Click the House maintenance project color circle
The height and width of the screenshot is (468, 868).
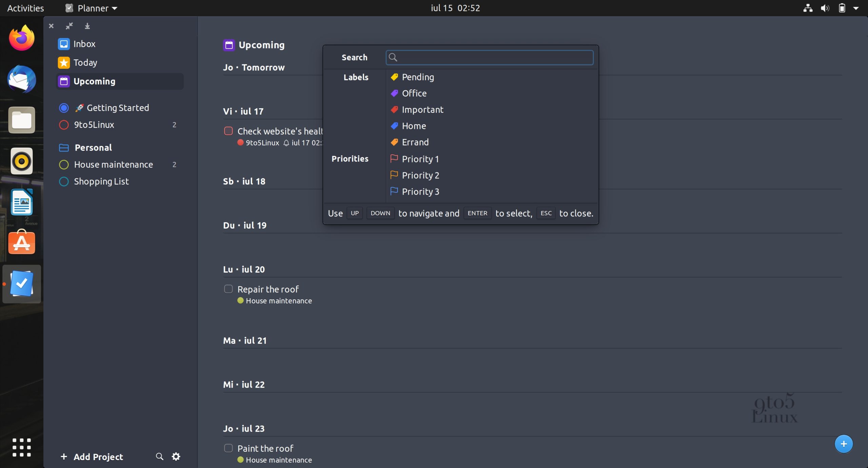coord(63,164)
